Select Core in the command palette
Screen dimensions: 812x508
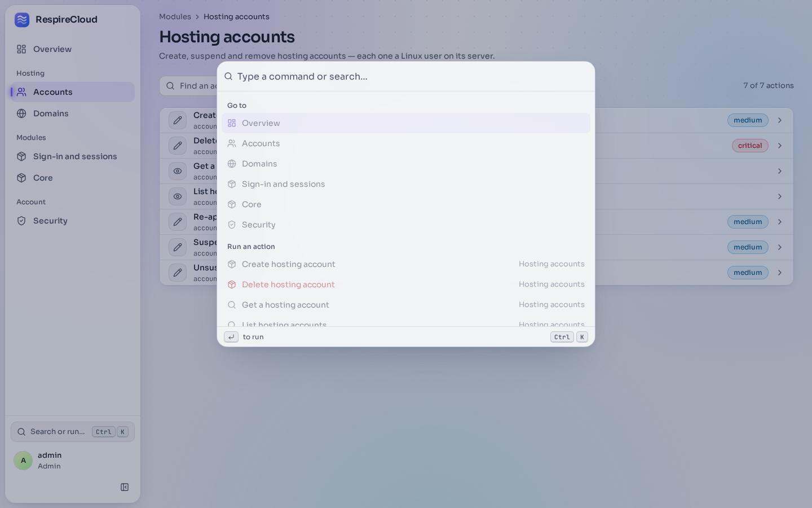pyautogui.click(x=406, y=204)
